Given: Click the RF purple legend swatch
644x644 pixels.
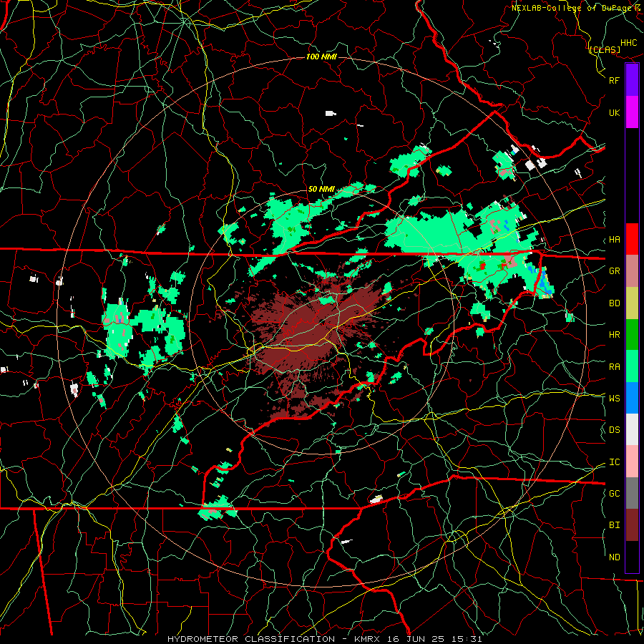Looking at the screenshot, I should click(x=632, y=80).
